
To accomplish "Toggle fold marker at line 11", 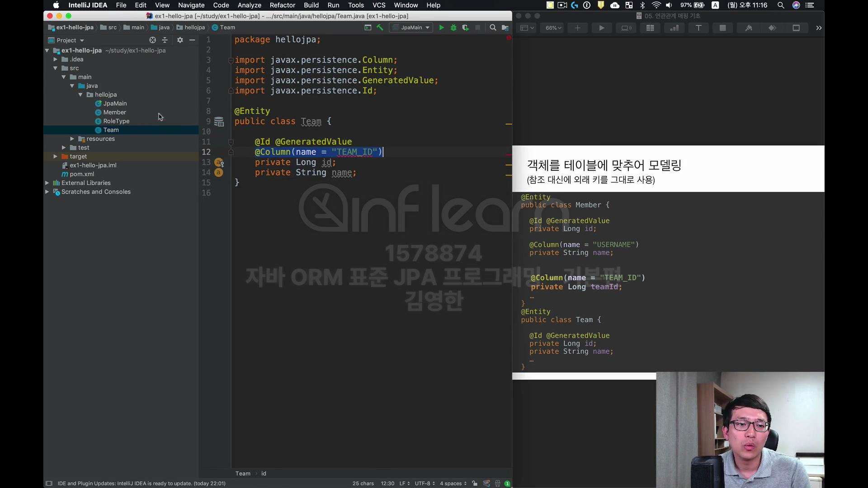I will pyautogui.click(x=231, y=142).
